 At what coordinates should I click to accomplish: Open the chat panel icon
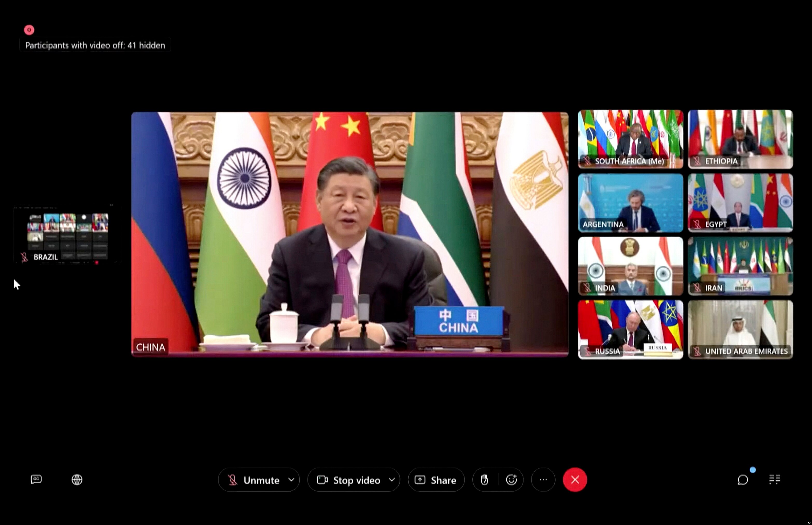pyautogui.click(x=743, y=480)
